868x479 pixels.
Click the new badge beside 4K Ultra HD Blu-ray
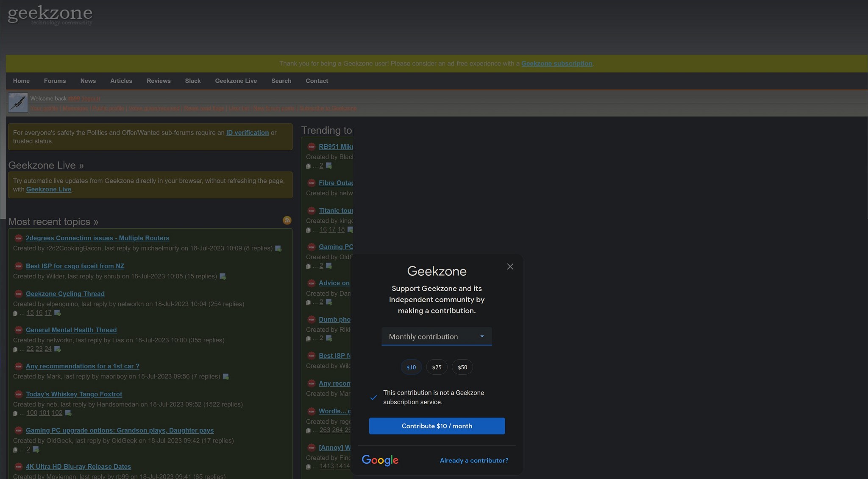(x=19, y=466)
